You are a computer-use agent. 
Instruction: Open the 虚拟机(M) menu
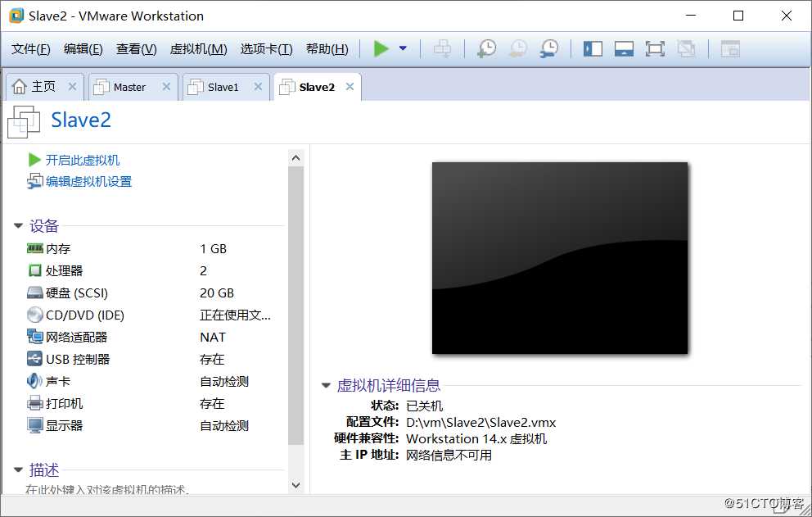coord(198,48)
